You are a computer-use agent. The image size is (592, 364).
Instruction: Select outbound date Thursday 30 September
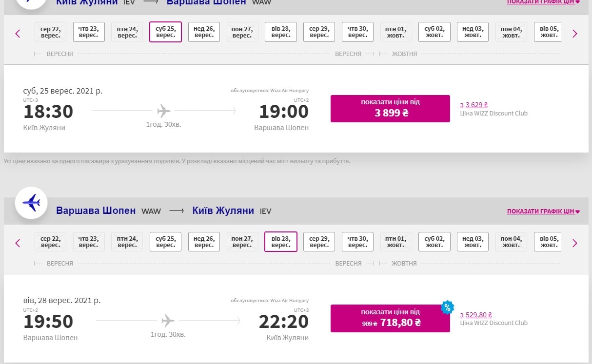357,32
